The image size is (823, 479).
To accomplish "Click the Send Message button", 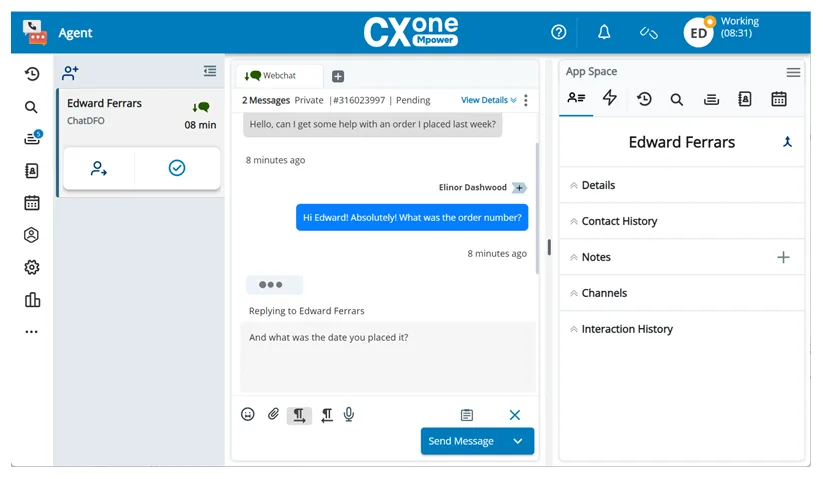I will click(461, 441).
